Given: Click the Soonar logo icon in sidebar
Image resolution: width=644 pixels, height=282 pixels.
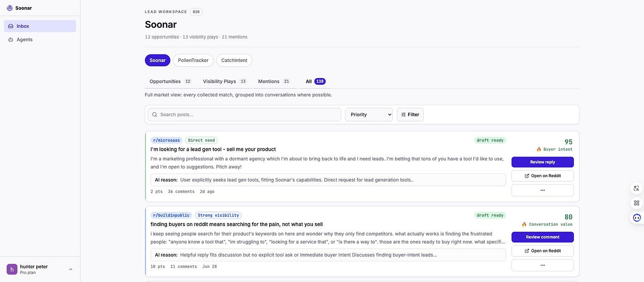Looking at the screenshot, I should (10, 8).
